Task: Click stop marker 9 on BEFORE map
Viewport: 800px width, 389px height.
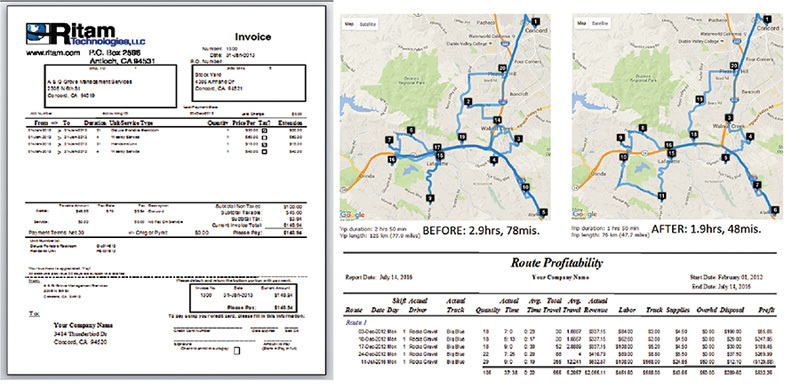Action: tap(431, 198)
